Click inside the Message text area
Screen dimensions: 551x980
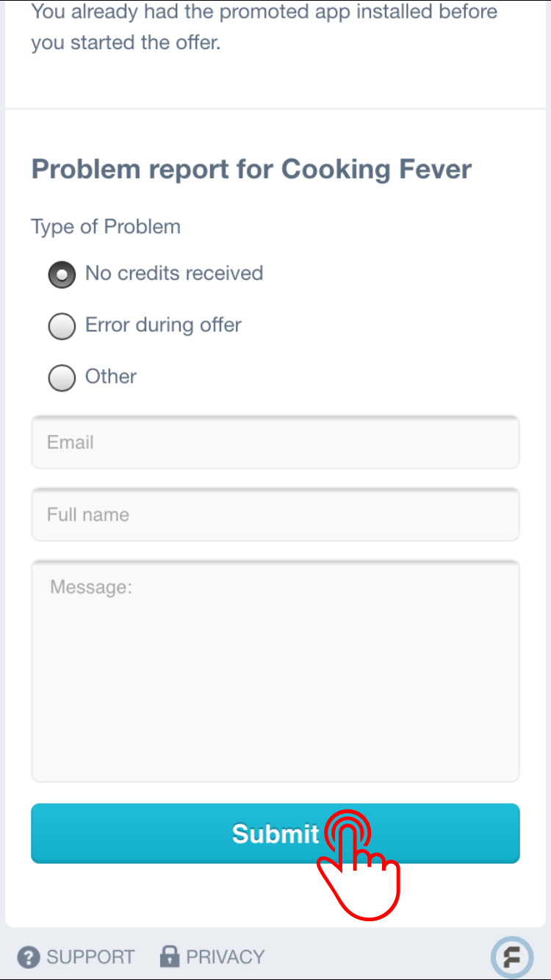tap(275, 671)
